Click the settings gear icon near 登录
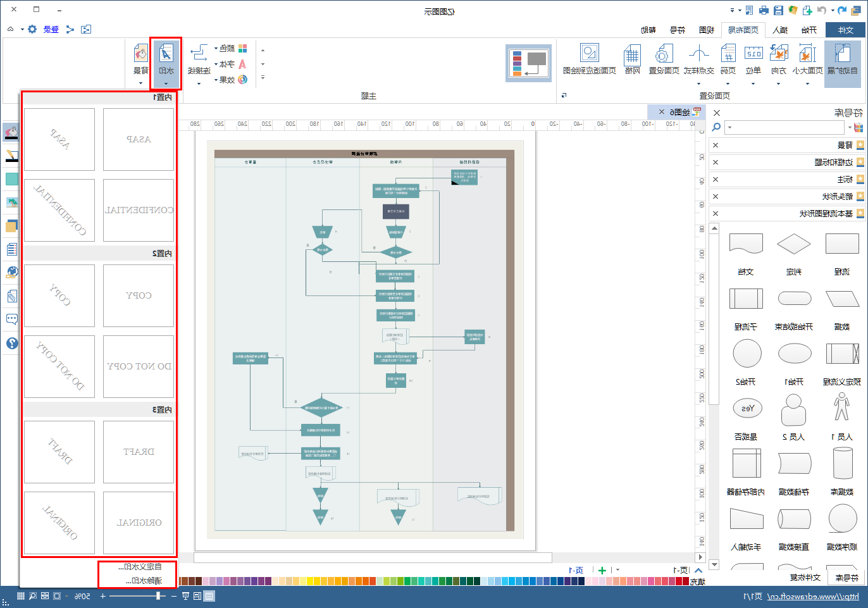Viewport: 868px width, 608px height. tap(32, 29)
